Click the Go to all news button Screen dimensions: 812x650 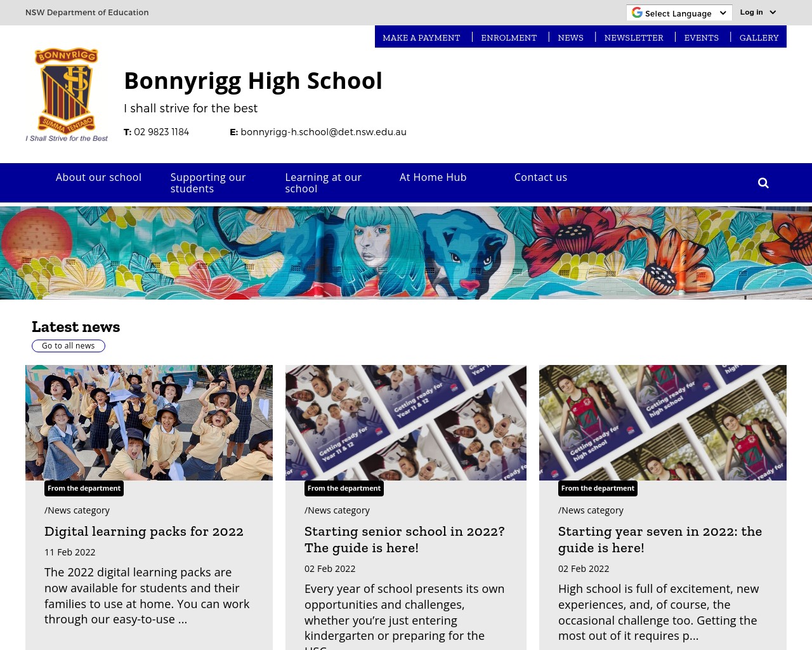click(x=68, y=345)
